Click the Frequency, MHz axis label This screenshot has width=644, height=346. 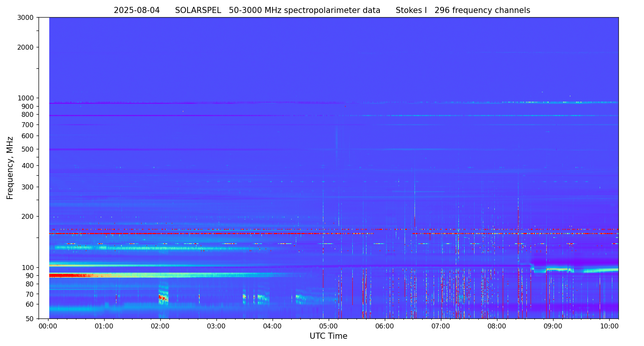coord(10,168)
